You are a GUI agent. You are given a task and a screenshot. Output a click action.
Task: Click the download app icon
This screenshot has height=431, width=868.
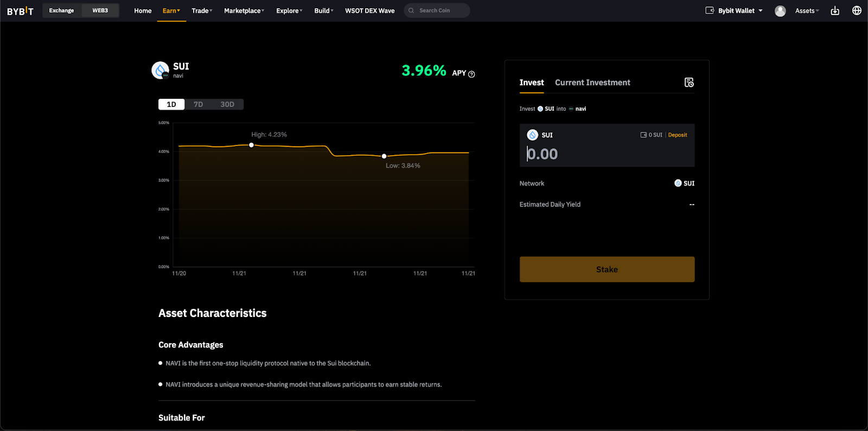click(x=835, y=11)
